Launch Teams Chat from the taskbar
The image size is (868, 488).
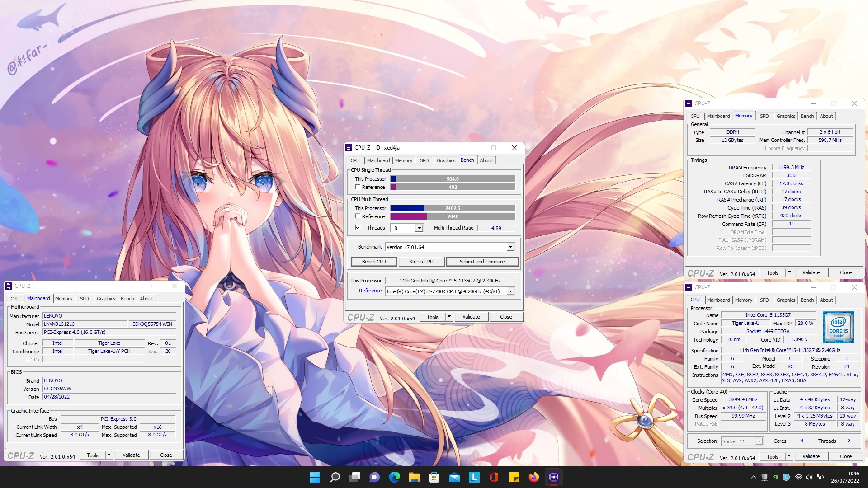point(375,477)
